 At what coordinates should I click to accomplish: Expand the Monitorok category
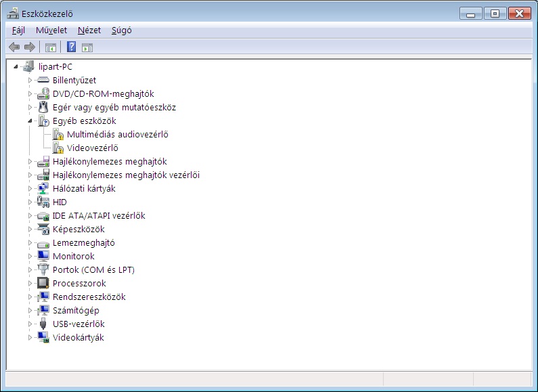(x=30, y=256)
